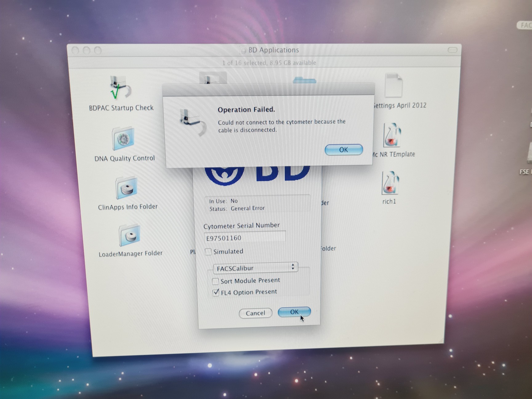Enable the Simulated checkbox

[x=208, y=252]
